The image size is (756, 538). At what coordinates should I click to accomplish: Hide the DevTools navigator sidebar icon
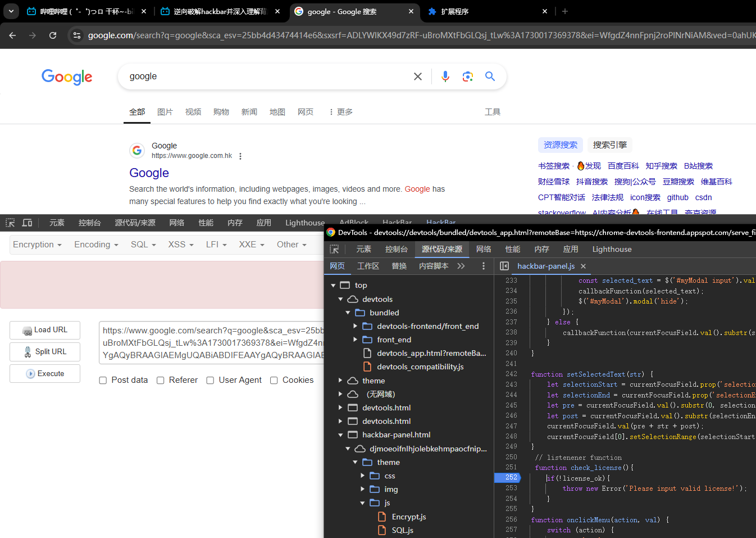[x=504, y=266]
